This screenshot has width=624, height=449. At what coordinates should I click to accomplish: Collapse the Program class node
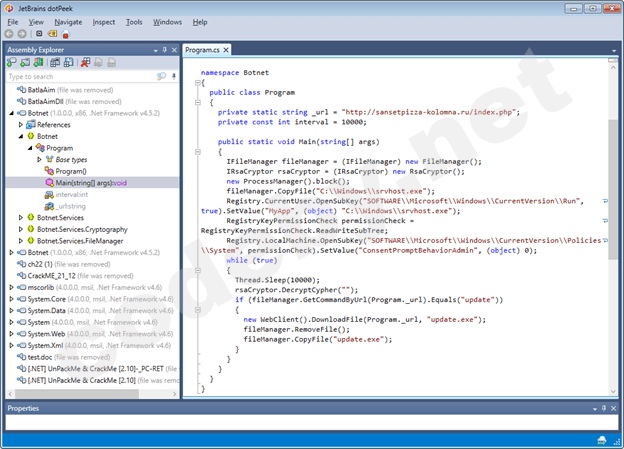(x=30, y=148)
